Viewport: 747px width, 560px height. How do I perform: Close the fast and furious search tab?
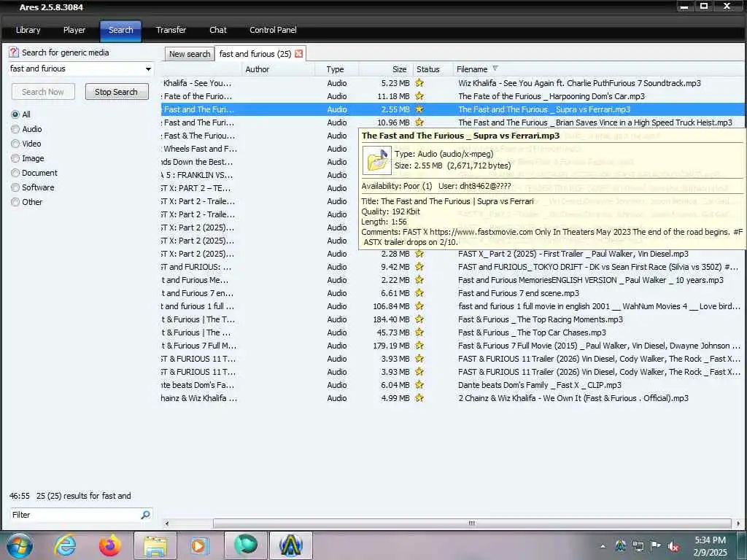click(298, 54)
